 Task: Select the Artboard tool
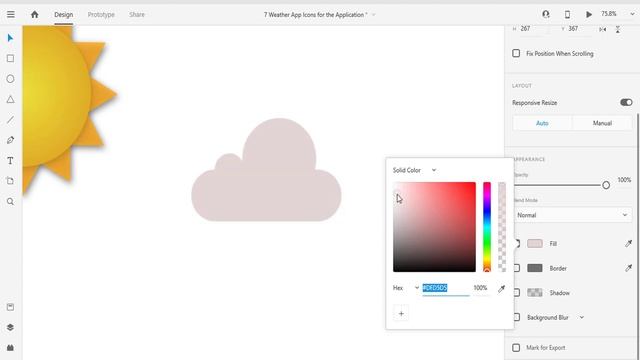tap(10, 181)
